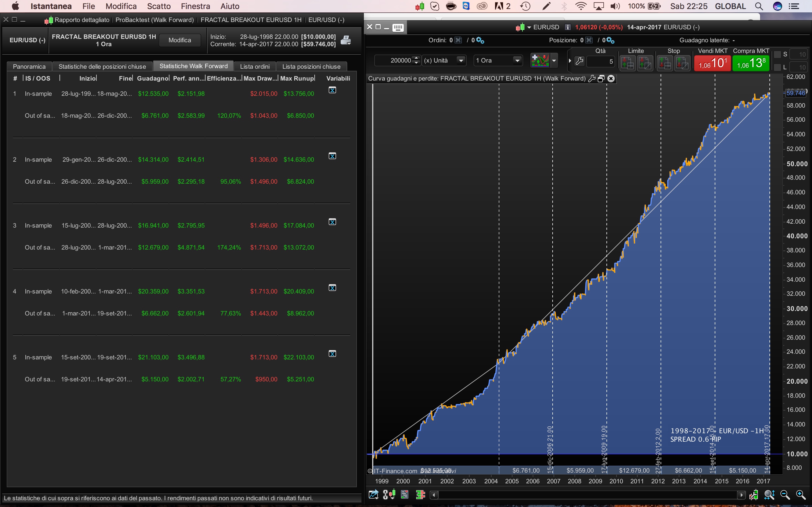Zoom out on the equity chart
This screenshot has height=507, width=812.
point(785,495)
